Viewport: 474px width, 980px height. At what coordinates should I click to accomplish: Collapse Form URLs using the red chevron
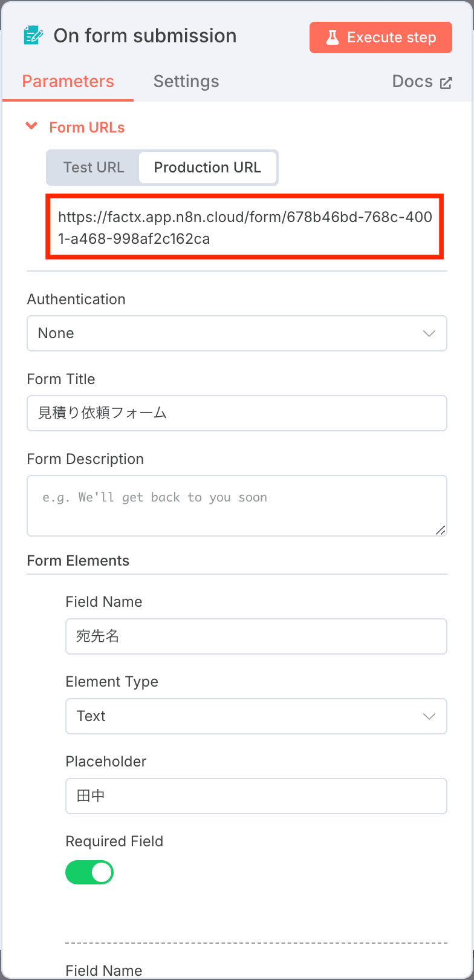pos(31,126)
